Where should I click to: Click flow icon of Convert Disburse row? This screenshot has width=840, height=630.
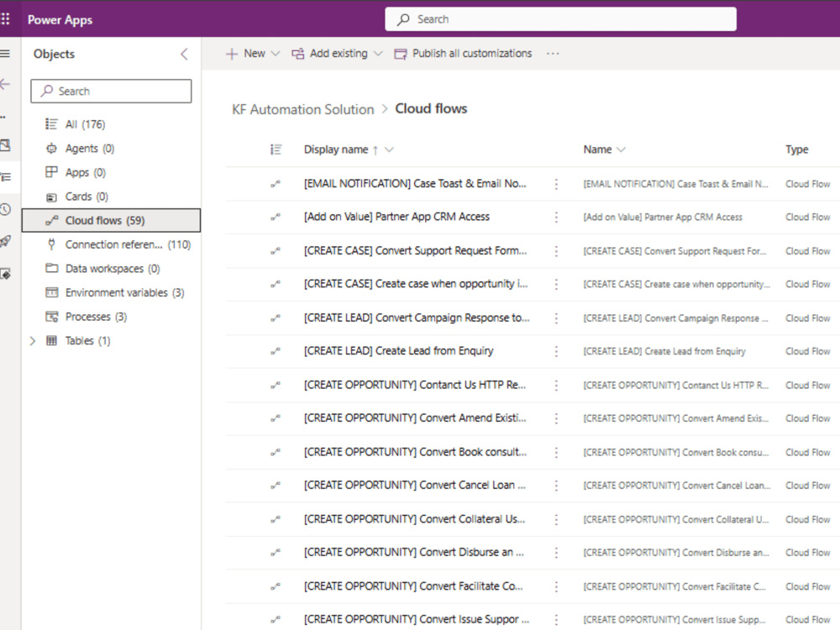coord(276,553)
